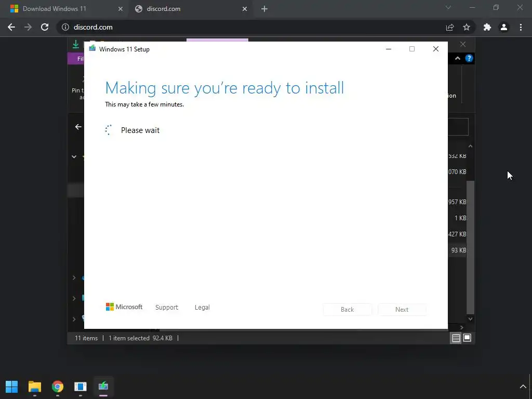The height and width of the screenshot is (399, 532).
Task: Collapse the expanded tree node in Explorer
Action: 74,157
